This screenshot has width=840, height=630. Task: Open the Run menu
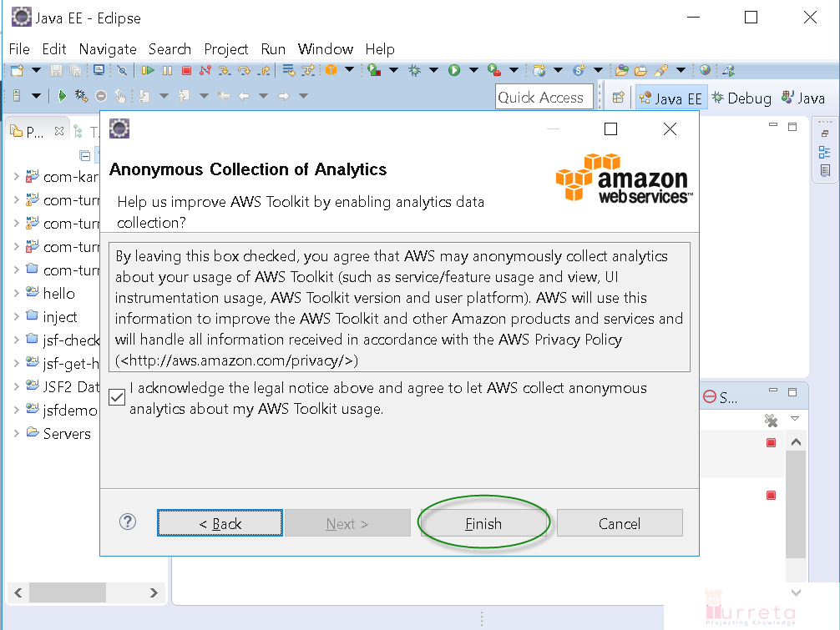[273, 49]
